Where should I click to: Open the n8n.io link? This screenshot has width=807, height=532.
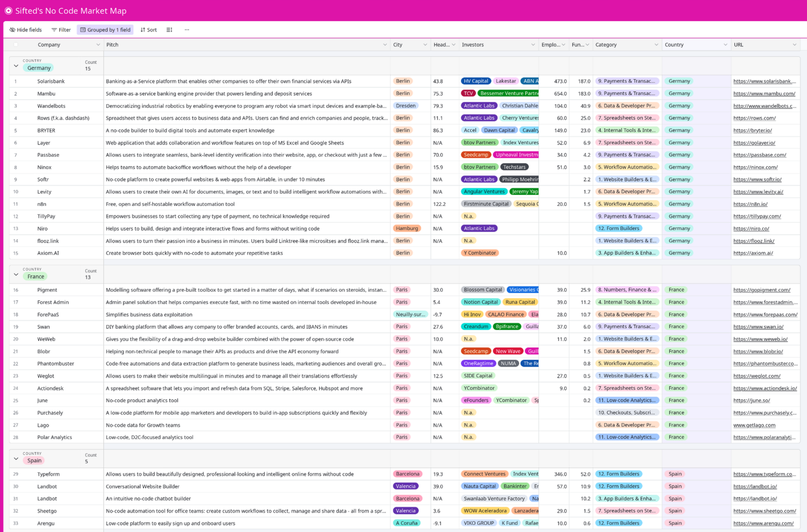[750, 204]
